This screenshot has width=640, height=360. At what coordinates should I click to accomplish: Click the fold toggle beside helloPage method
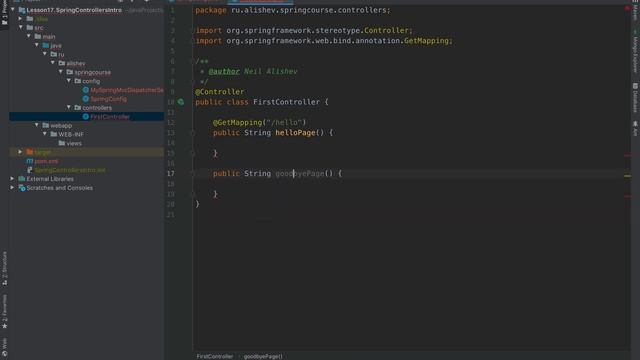coord(193,133)
